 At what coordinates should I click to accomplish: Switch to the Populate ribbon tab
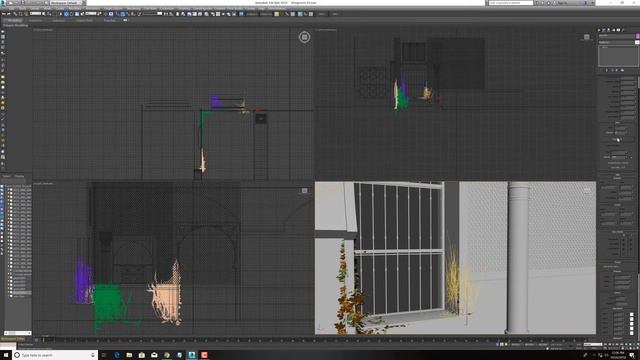pos(109,20)
